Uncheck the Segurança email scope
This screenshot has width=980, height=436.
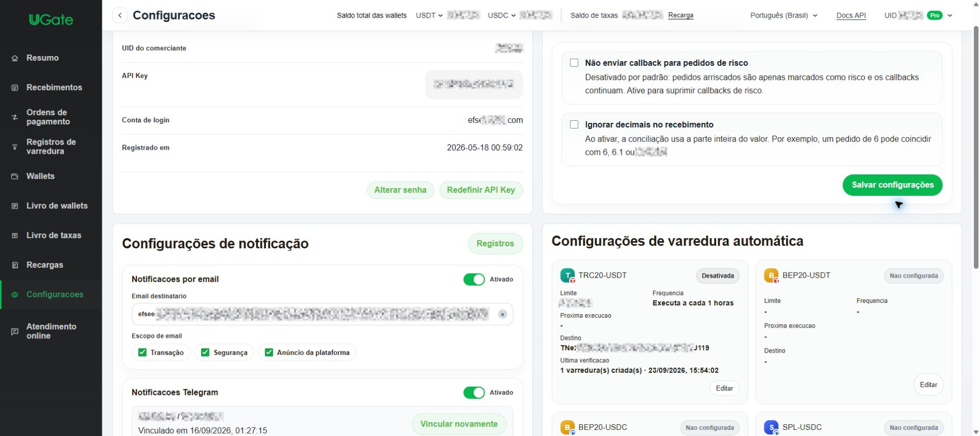click(205, 352)
